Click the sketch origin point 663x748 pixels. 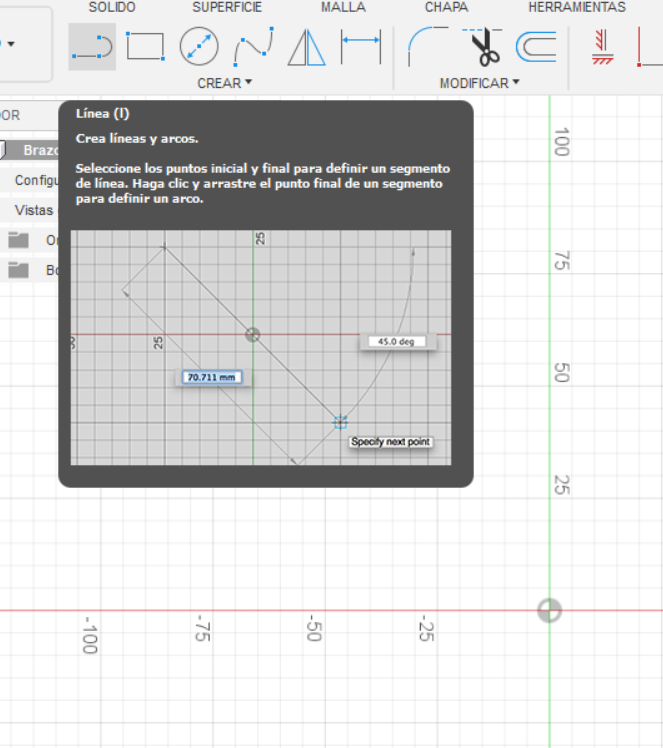549,610
